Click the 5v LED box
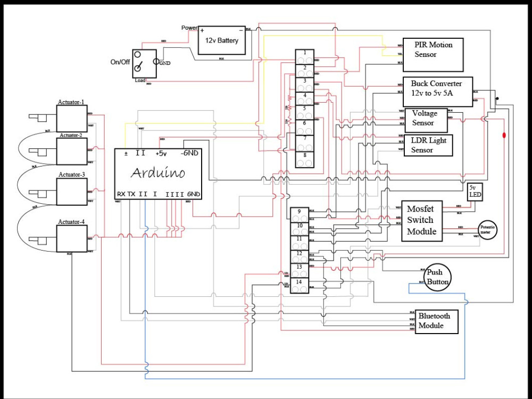Viewport: 532px width, 399px height. coord(475,192)
